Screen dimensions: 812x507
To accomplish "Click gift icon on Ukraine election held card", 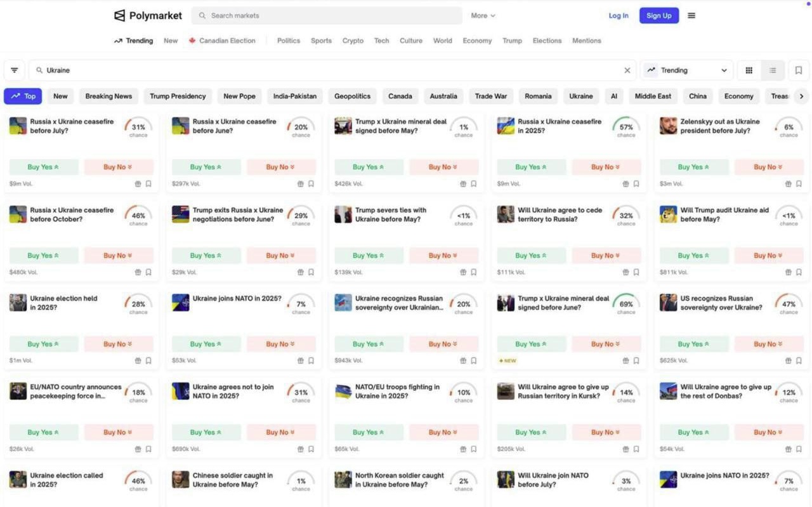I will coord(138,360).
